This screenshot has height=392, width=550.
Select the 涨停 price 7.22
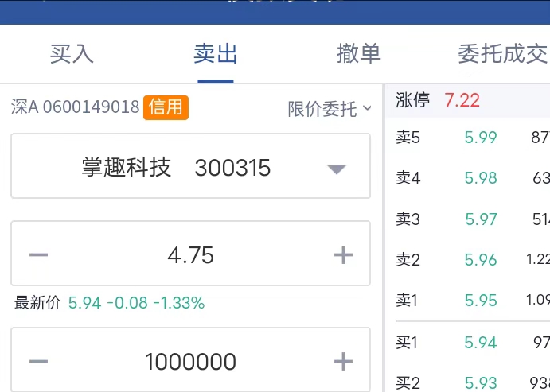(x=462, y=100)
